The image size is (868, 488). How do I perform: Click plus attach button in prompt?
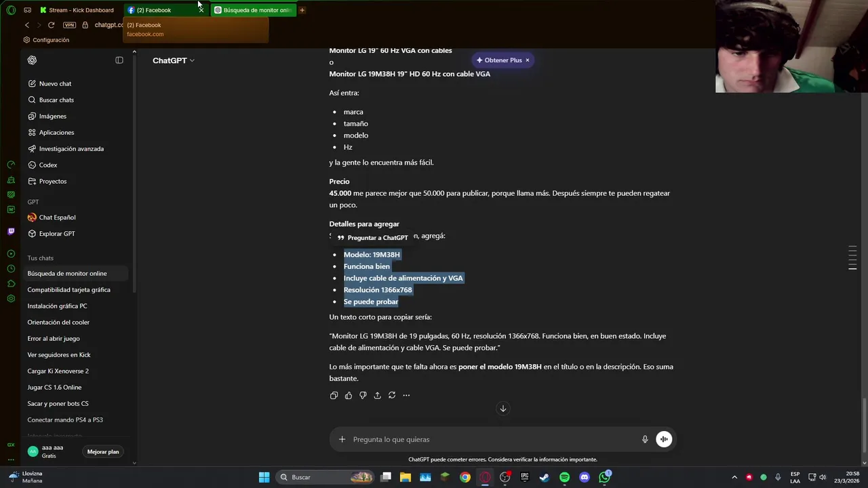[342, 439]
